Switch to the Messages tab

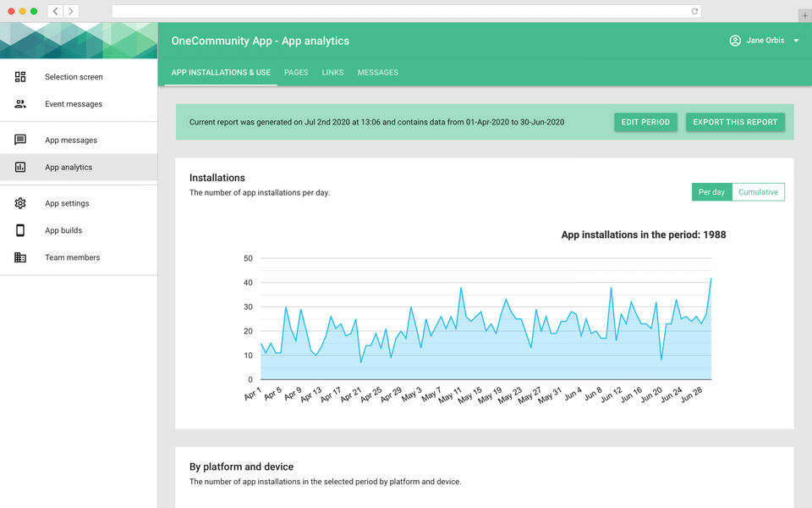tap(377, 73)
